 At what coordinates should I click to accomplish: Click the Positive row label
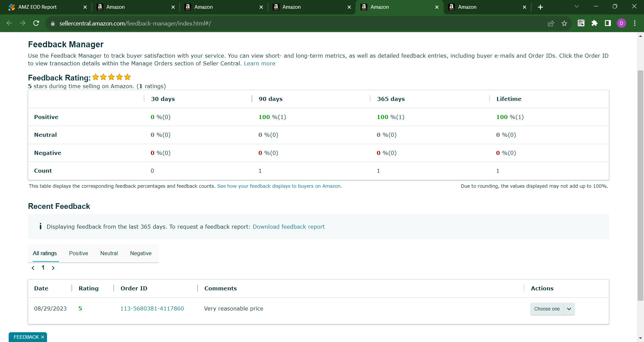46,117
